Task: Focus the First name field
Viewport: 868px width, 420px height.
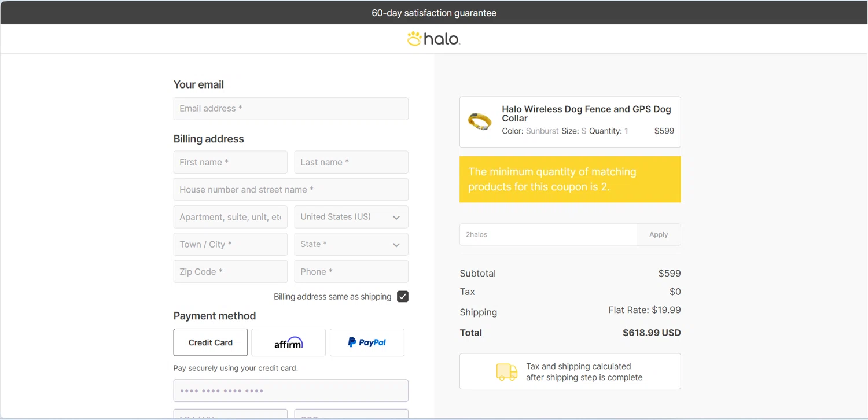Action: 230,163
